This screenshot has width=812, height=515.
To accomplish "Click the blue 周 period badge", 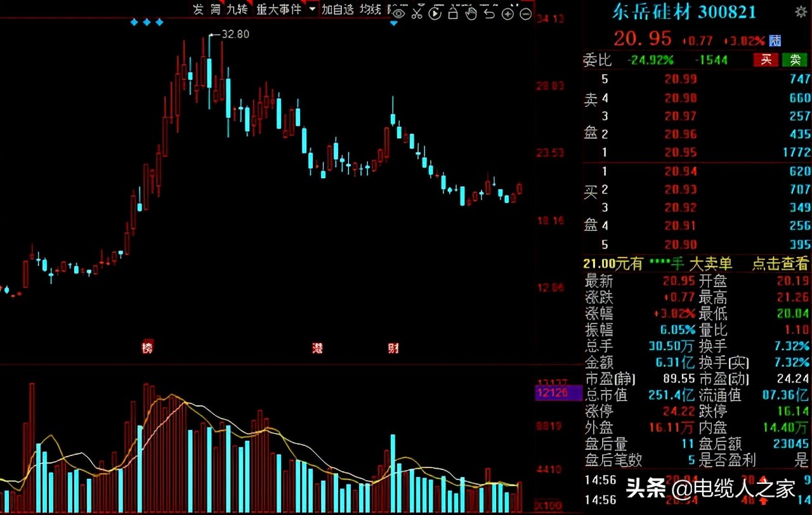I will (775, 41).
